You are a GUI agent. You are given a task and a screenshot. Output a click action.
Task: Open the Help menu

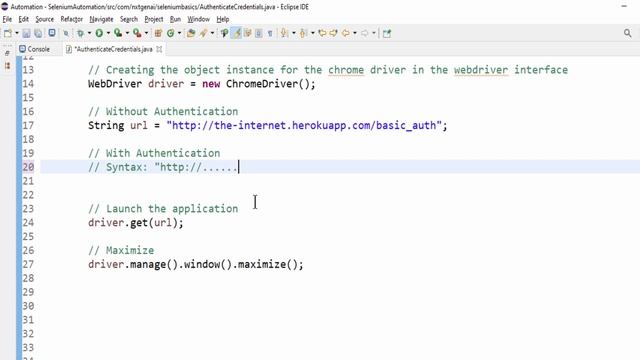[222, 19]
